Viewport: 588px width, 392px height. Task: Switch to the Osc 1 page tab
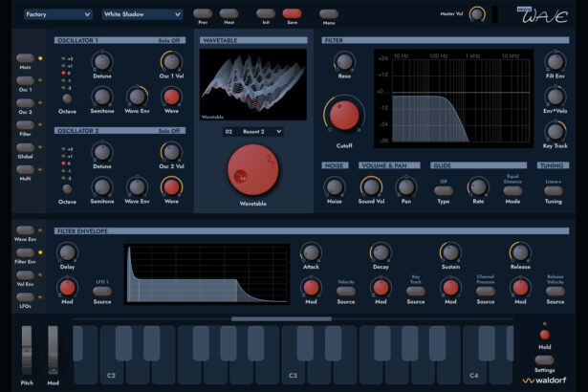click(x=25, y=80)
